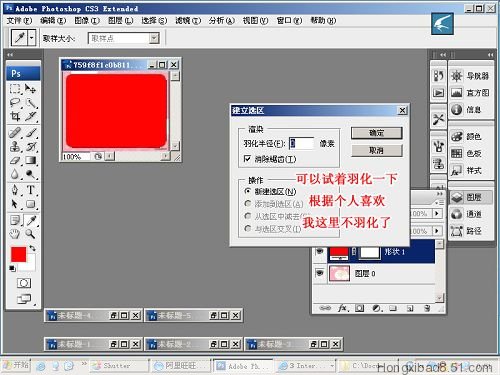Choose the Blur tool
The image size is (500, 375).
pos(15,174)
